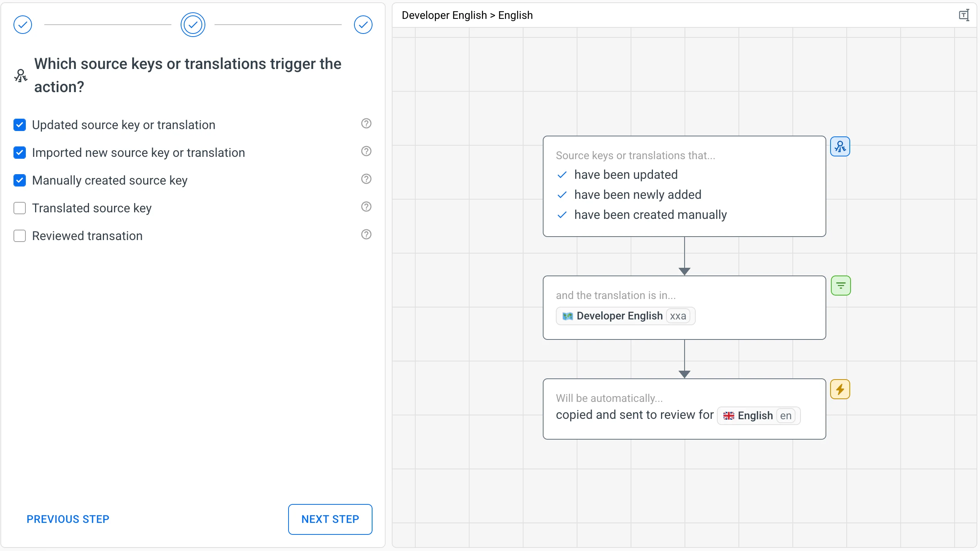Enable the Translated source key checkbox
Image resolution: width=980 pixels, height=551 pixels.
[x=20, y=208]
